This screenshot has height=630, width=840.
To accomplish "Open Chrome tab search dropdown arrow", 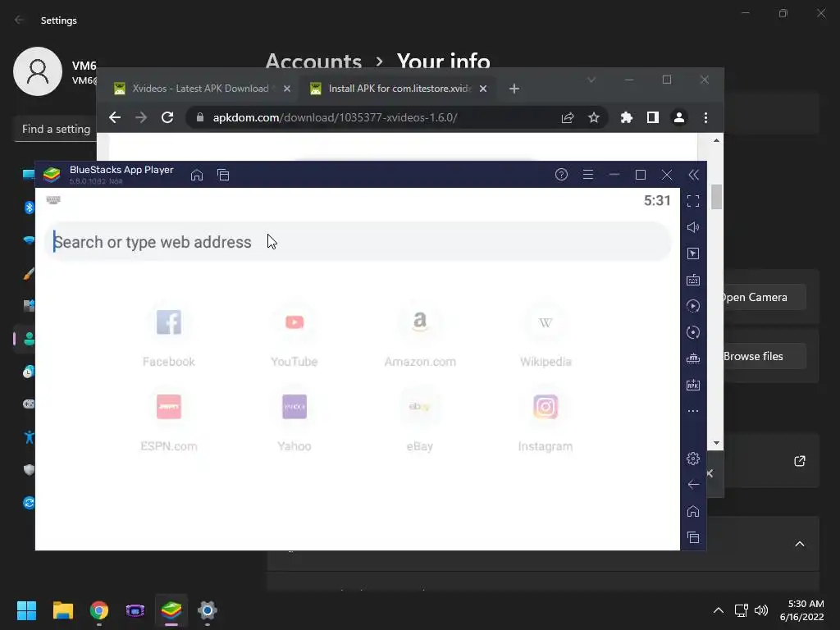I will [591, 80].
